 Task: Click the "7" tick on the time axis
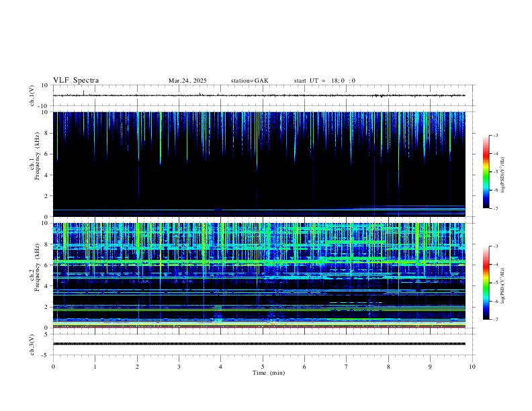pyautogui.click(x=347, y=367)
